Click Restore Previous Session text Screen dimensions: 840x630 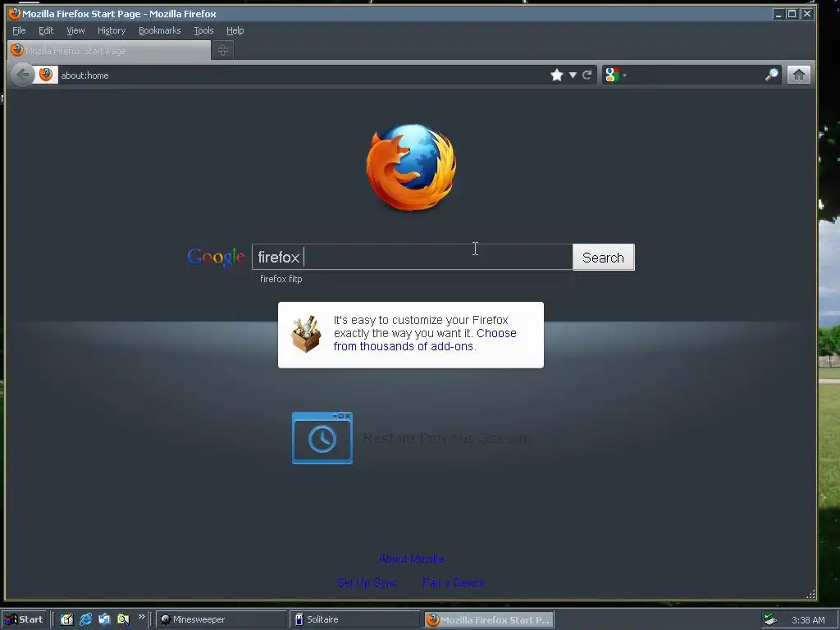pyautogui.click(x=446, y=438)
